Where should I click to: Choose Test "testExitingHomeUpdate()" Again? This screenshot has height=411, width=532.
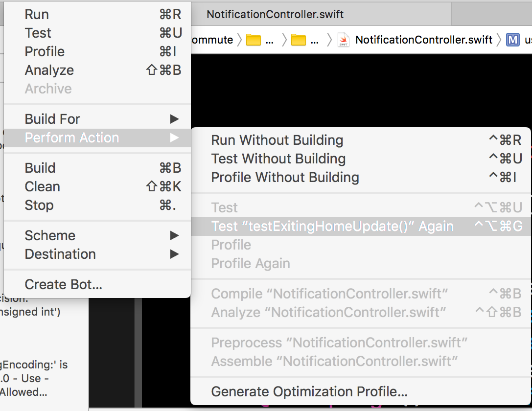coord(361,226)
